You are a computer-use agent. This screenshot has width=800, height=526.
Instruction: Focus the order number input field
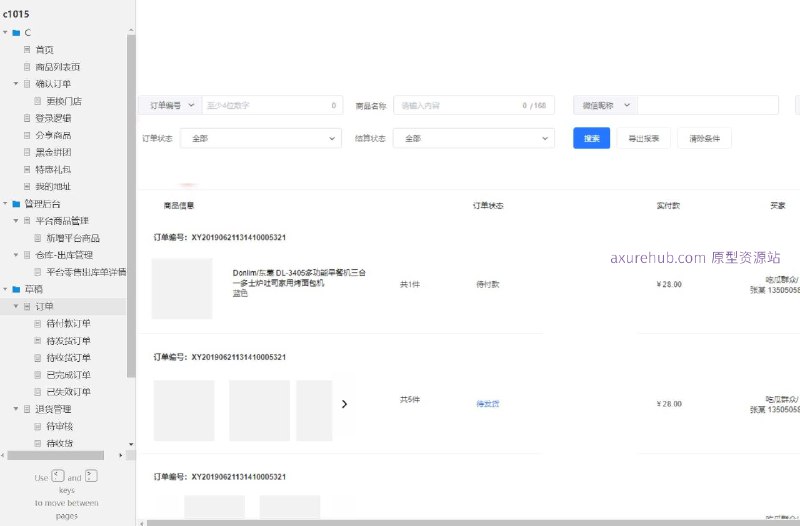pos(272,105)
